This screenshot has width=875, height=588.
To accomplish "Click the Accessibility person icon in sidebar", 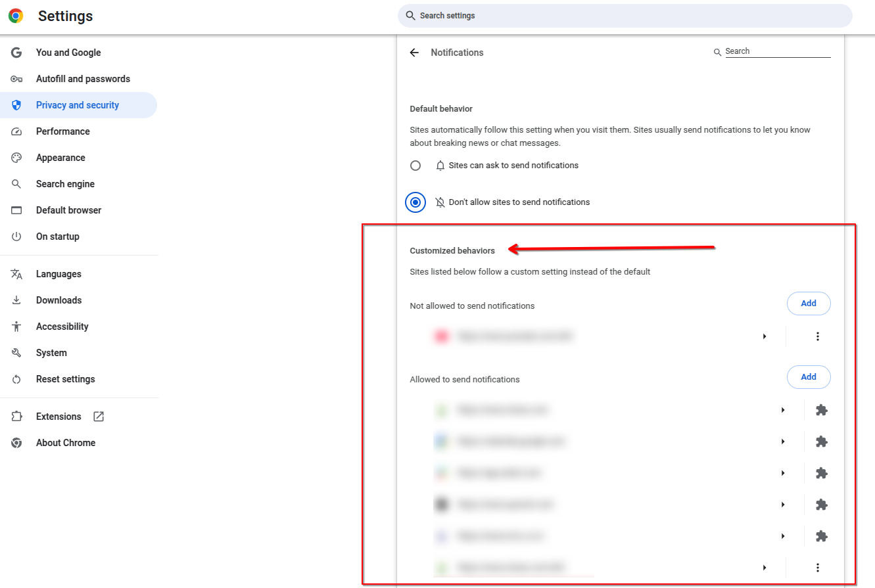I will (16, 327).
